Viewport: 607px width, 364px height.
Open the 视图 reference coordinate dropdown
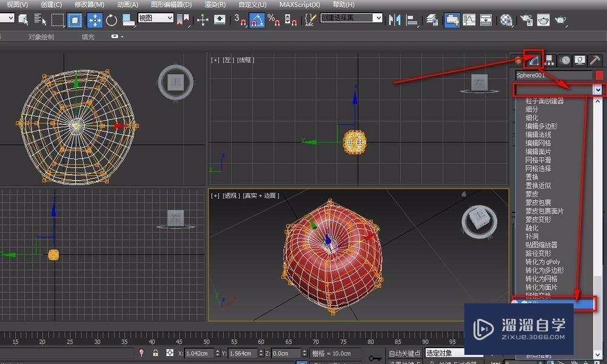(x=155, y=18)
